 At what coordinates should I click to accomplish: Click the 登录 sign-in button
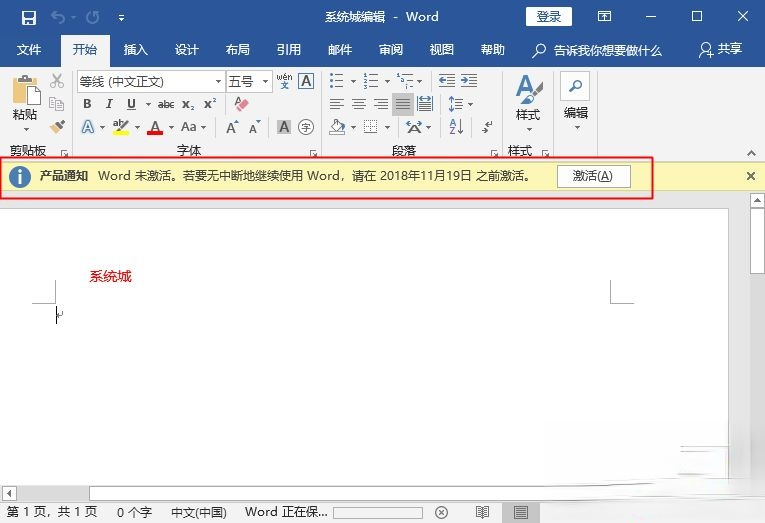coord(548,17)
